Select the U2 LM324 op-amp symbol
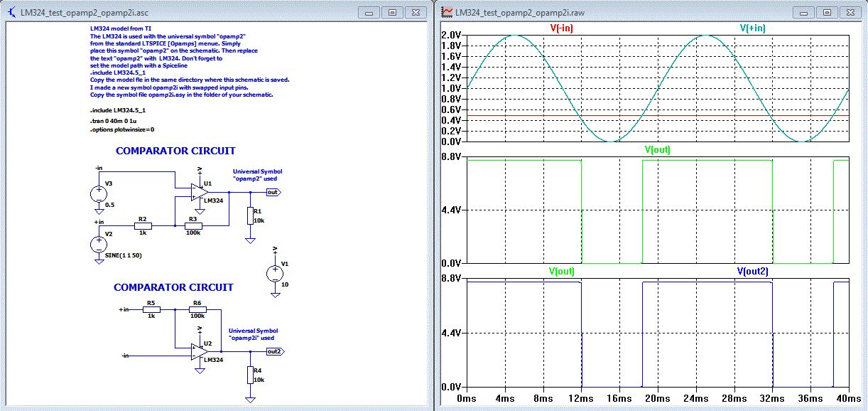The height and width of the screenshot is (411, 868). point(198,351)
